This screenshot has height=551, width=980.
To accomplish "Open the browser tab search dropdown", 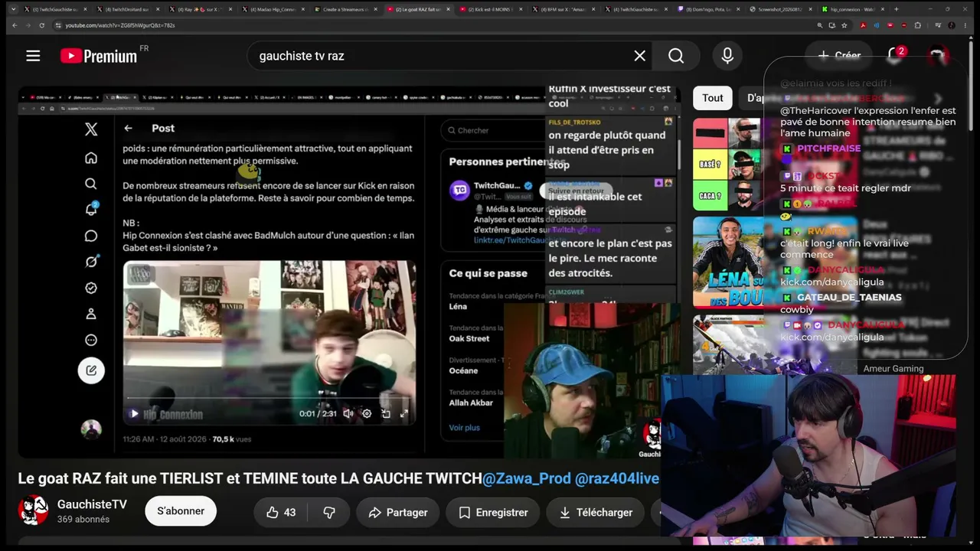I will click(13, 9).
